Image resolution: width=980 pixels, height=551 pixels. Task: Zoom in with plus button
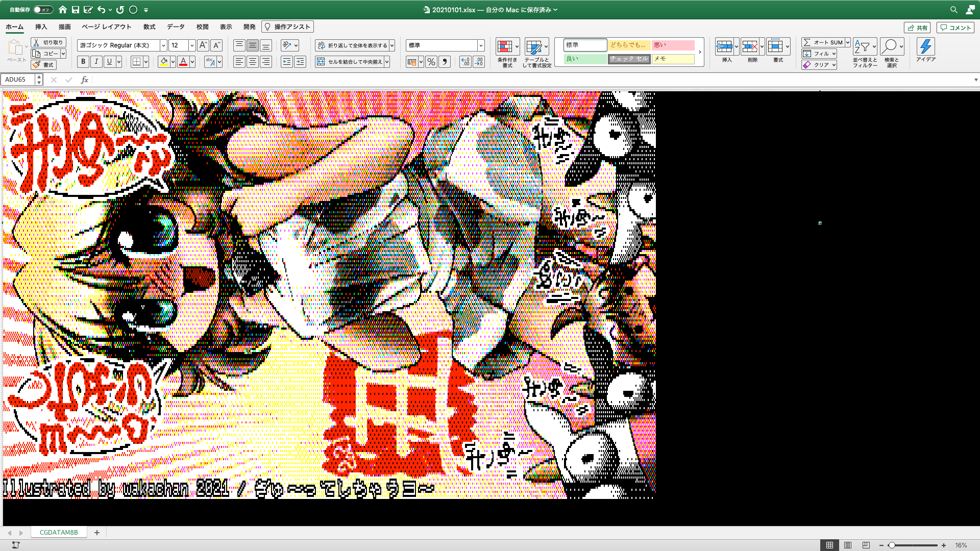[x=944, y=545]
